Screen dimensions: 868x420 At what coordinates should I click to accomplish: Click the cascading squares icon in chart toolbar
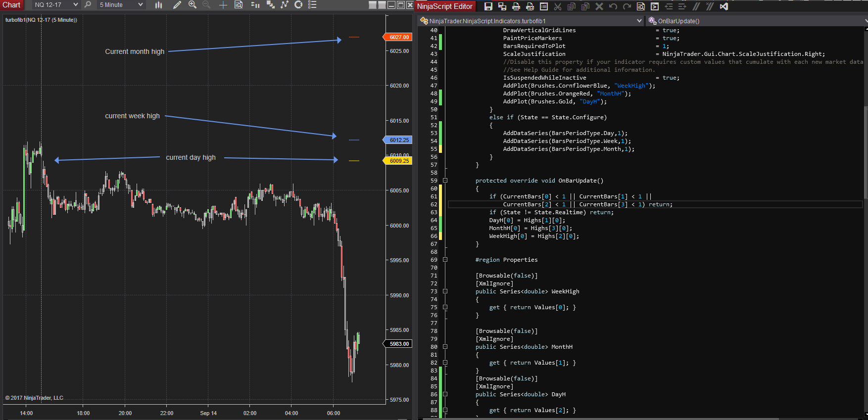click(271, 5)
